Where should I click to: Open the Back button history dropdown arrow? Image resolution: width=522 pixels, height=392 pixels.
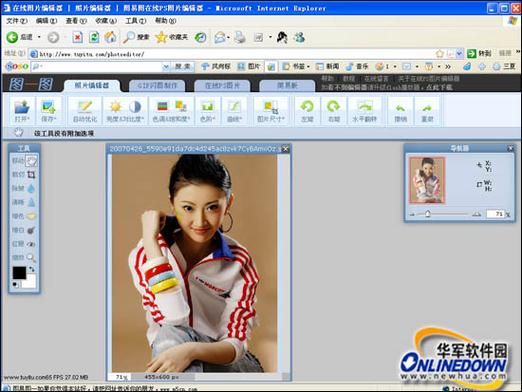[39, 37]
